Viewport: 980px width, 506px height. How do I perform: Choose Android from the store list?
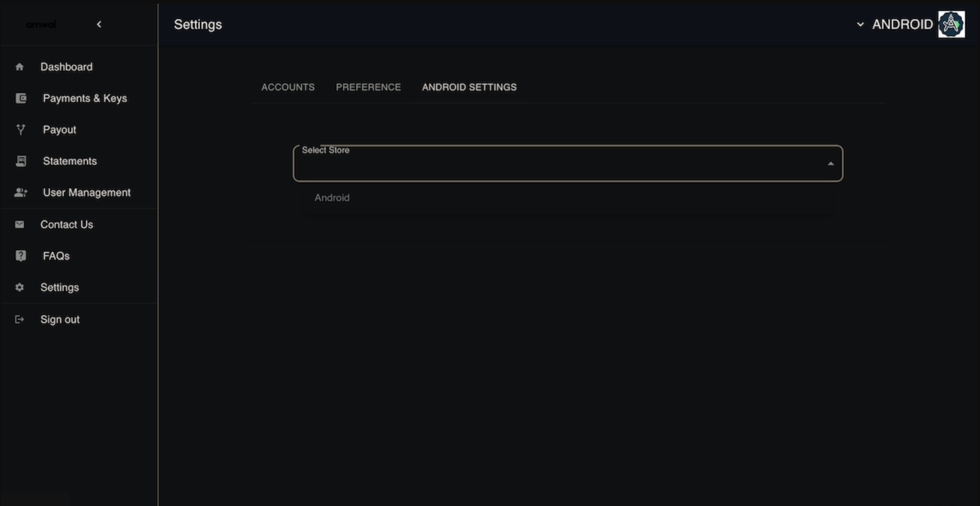pos(332,198)
